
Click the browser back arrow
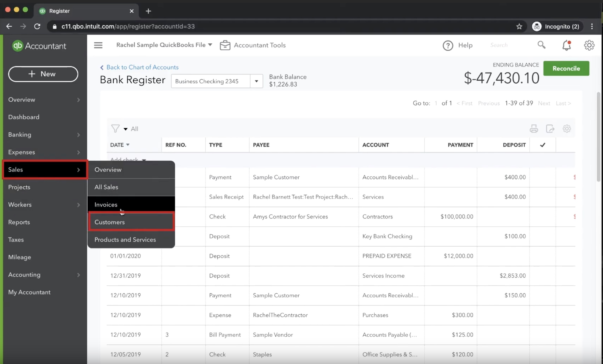pos(9,26)
